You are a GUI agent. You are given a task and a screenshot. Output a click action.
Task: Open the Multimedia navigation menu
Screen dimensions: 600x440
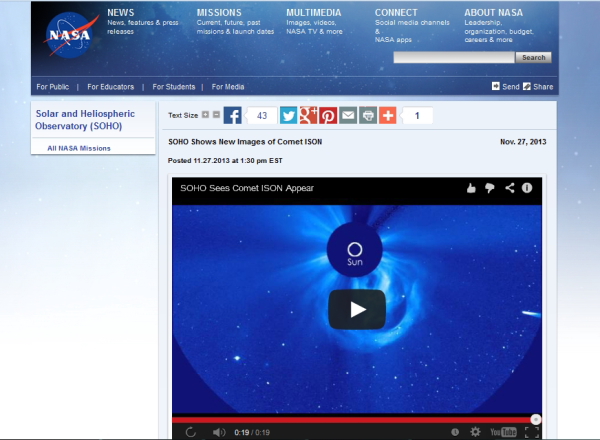(313, 13)
